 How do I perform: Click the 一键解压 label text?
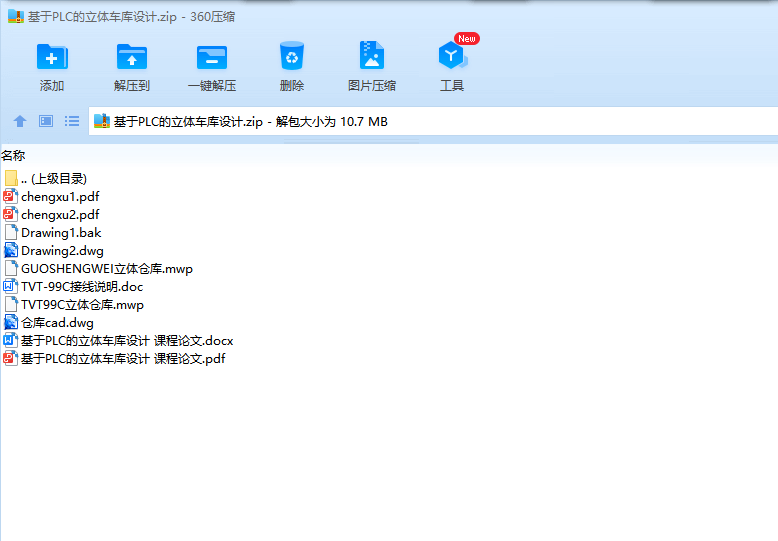tap(212, 86)
